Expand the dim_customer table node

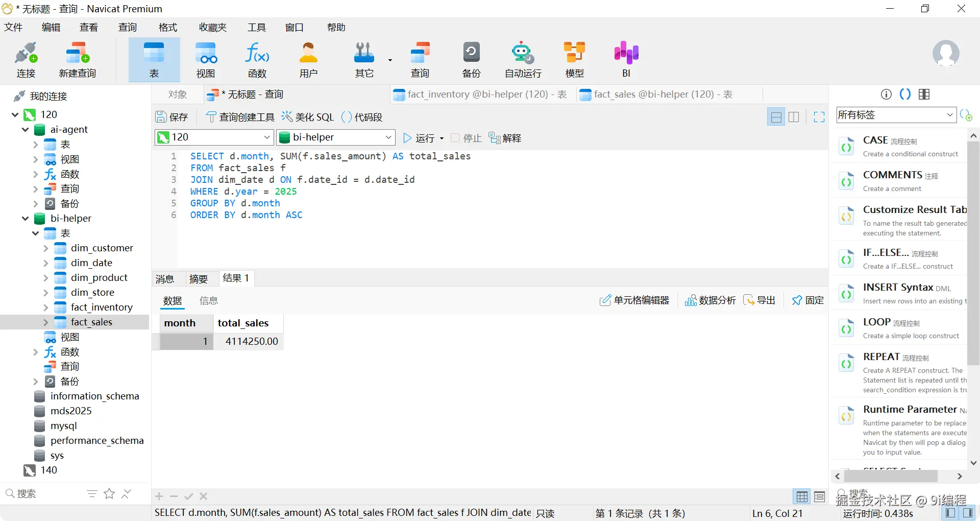tap(45, 248)
